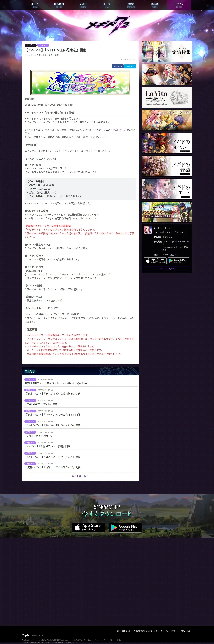
Task: Share article via Facebook button
Action: tap(118, 66)
